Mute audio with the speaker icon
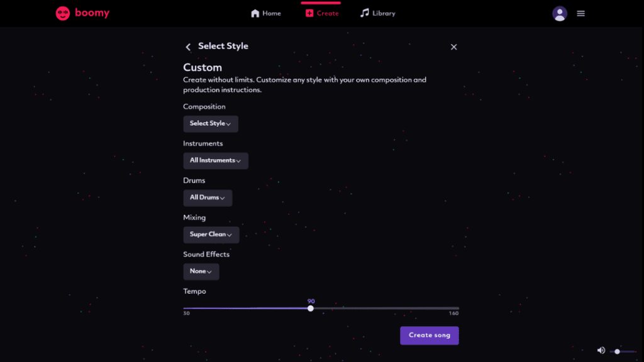 [x=601, y=351]
